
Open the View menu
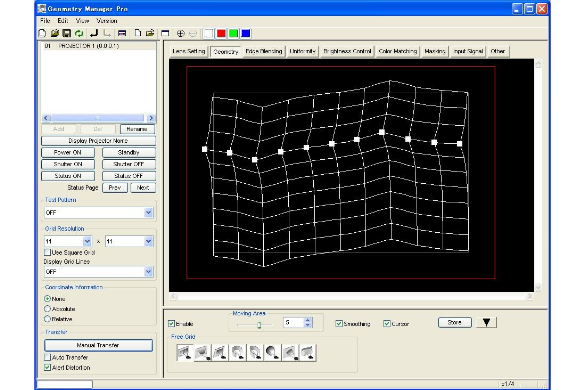coord(82,21)
